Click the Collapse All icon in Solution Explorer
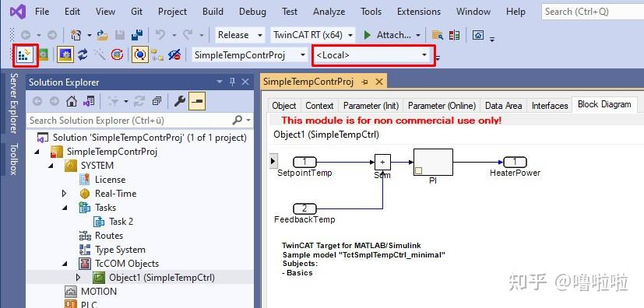 click(157, 101)
